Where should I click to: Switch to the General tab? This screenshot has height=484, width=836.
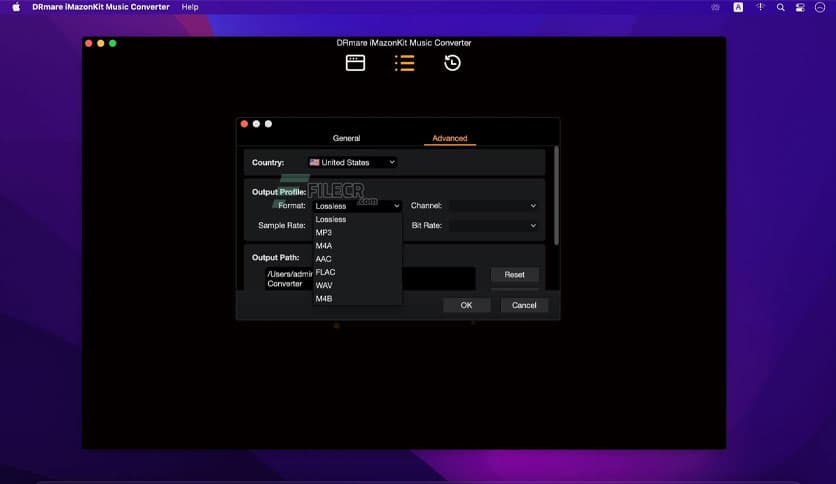click(x=346, y=138)
